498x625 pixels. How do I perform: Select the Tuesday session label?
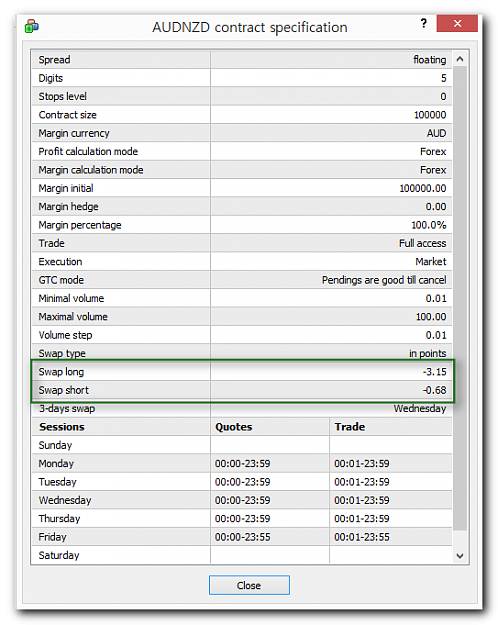tap(57, 482)
